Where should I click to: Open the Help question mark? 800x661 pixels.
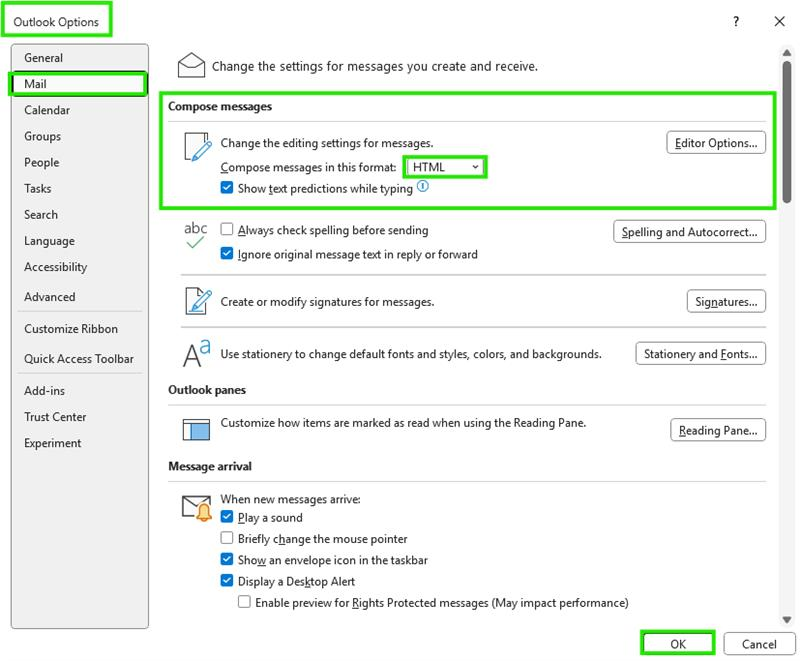tap(736, 21)
